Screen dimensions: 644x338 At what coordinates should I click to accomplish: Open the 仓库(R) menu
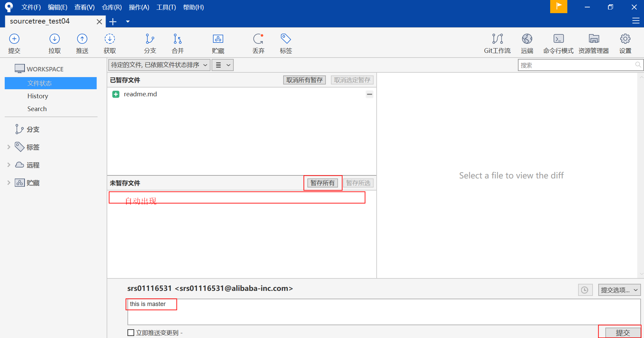click(111, 7)
